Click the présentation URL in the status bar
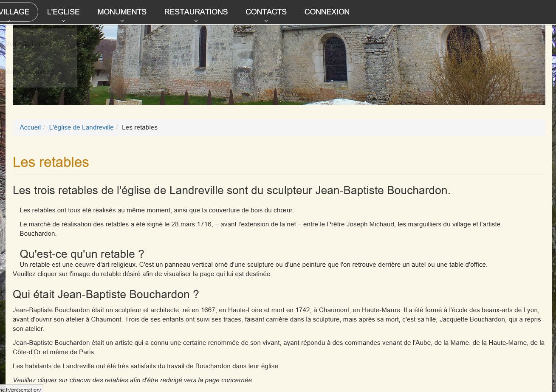Image resolution: width=556 pixels, height=392 pixels. coord(20,389)
